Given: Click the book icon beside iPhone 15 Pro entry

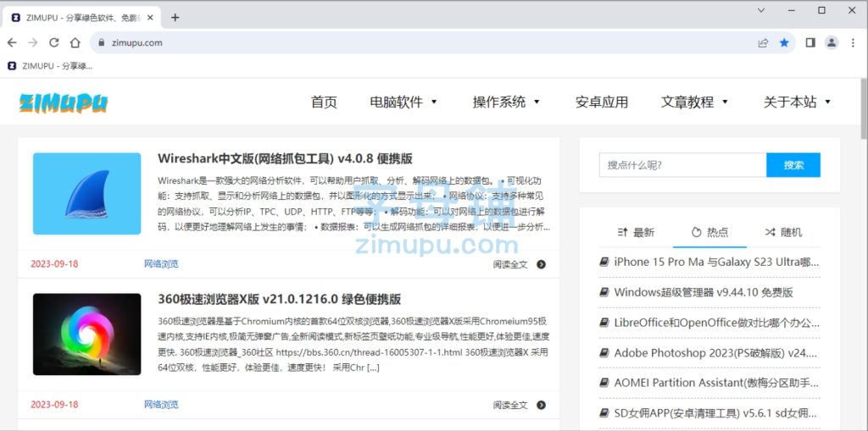Looking at the screenshot, I should [604, 262].
